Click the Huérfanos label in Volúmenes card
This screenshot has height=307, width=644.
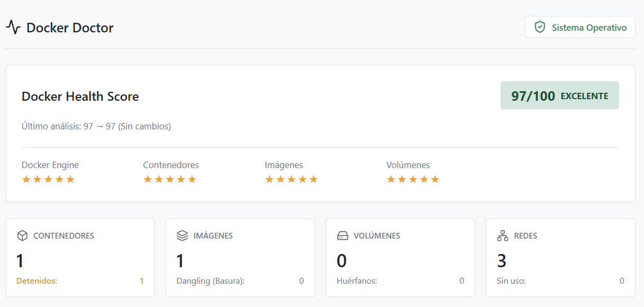(357, 281)
